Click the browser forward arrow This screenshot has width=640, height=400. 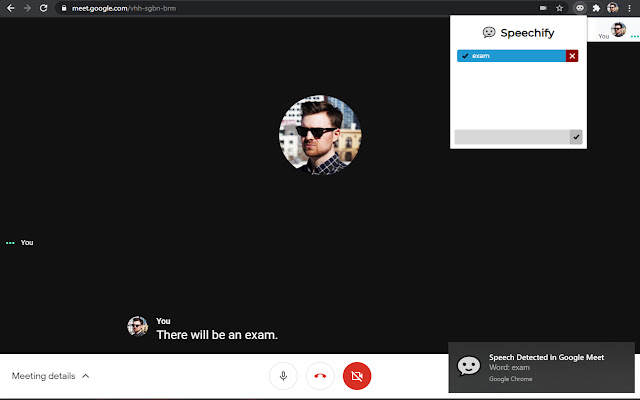pyautogui.click(x=27, y=8)
